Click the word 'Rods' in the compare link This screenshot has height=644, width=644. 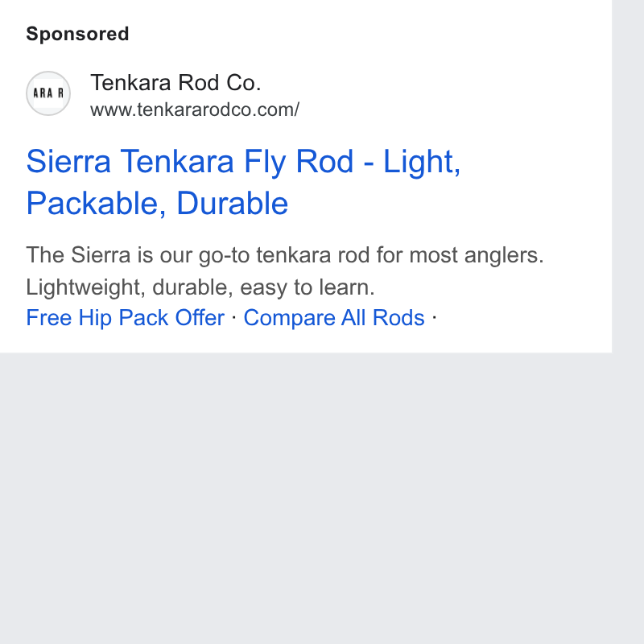coord(398,317)
